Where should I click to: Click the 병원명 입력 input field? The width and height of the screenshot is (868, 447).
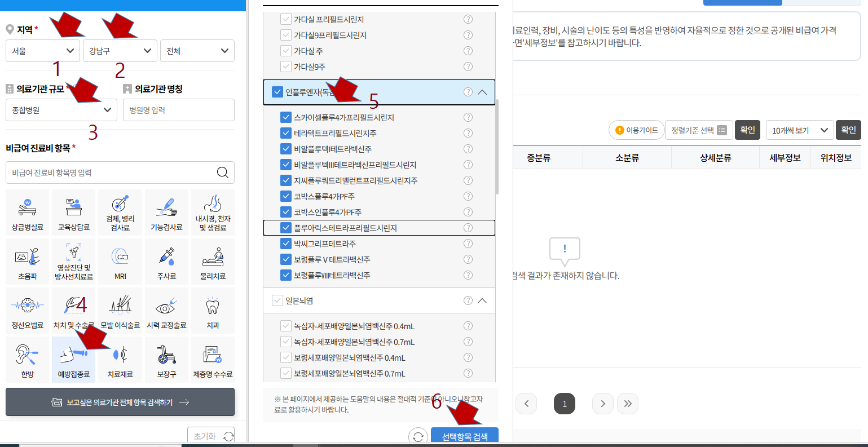tap(178, 109)
